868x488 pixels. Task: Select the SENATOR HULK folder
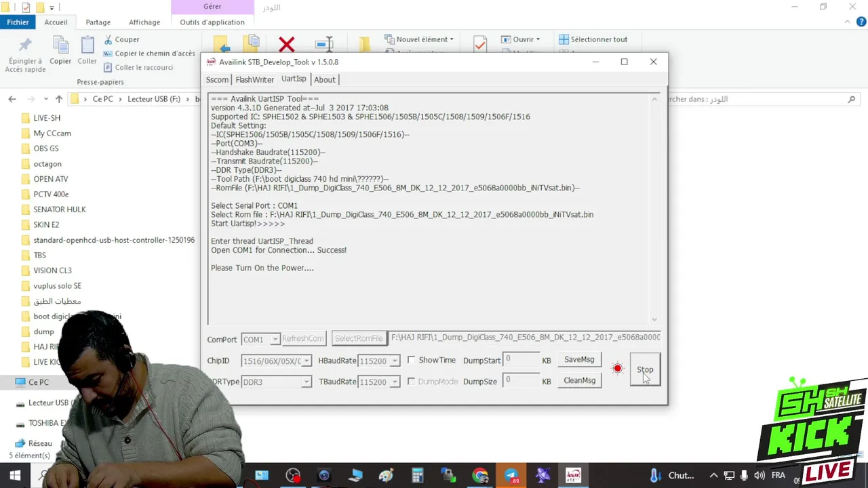pyautogui.click(x=60, y=209)
